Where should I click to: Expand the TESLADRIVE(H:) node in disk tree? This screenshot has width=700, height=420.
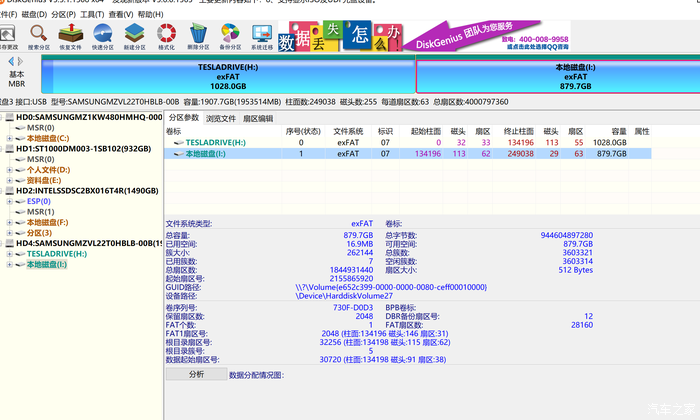coord(9,254)
